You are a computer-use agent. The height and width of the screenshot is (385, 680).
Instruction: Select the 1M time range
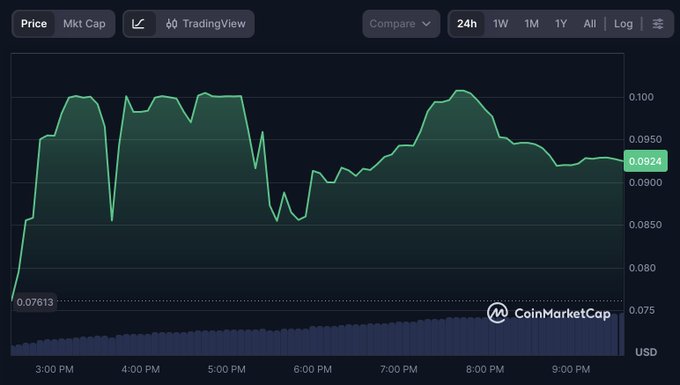click(x=531, y=24)
